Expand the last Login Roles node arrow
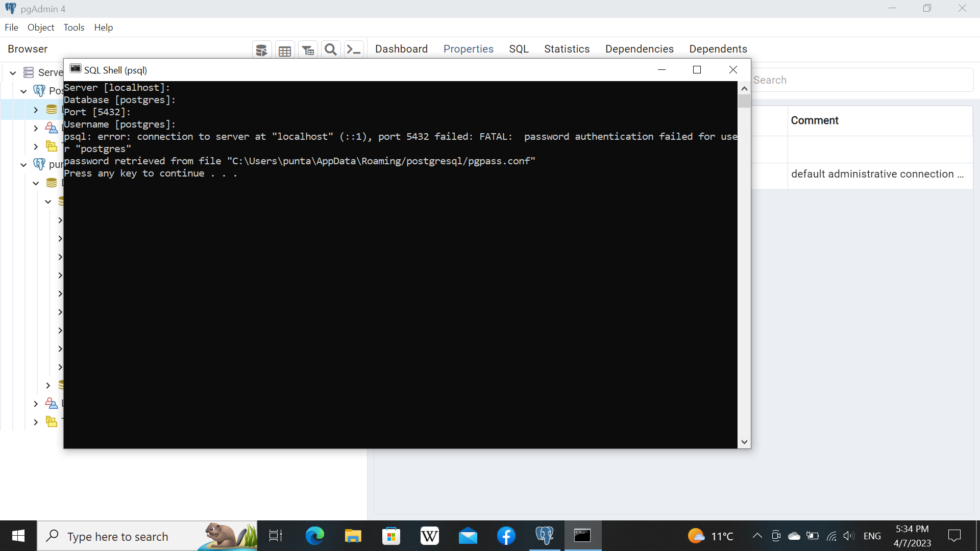 36,404
